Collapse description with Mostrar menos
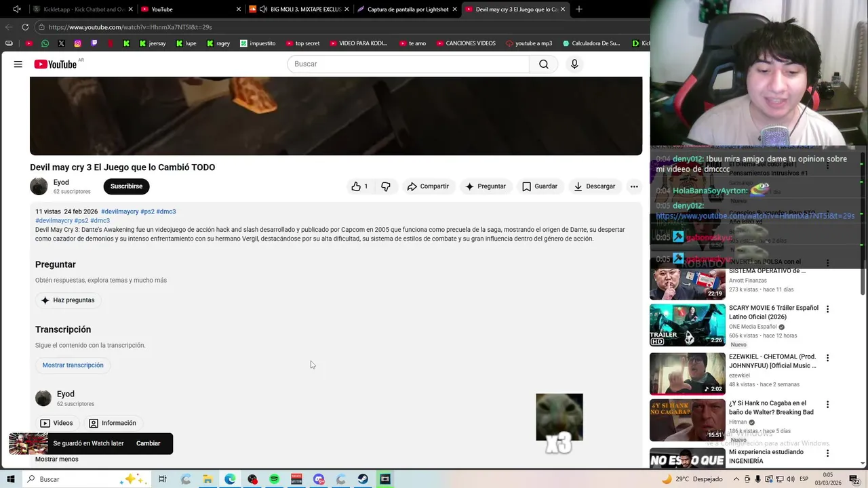The height and width of the screenshot is (488, 868). click(57, 459)
